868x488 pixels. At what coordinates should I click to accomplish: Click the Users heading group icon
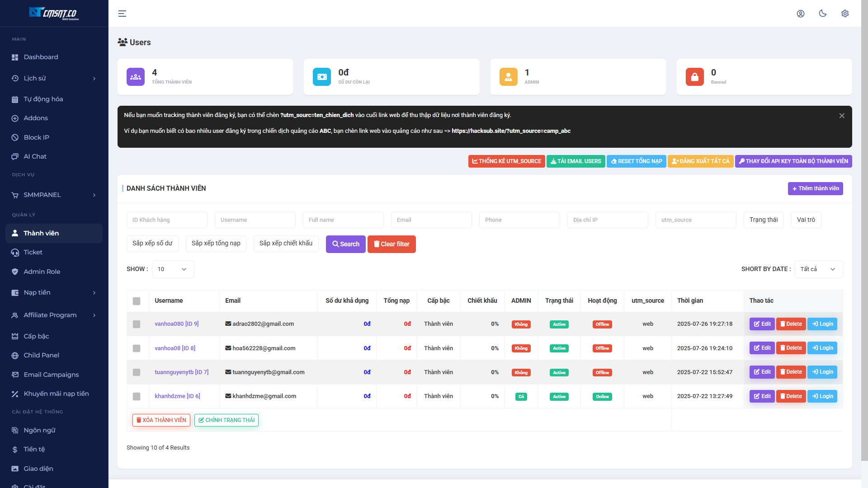[x=122, y=42]
